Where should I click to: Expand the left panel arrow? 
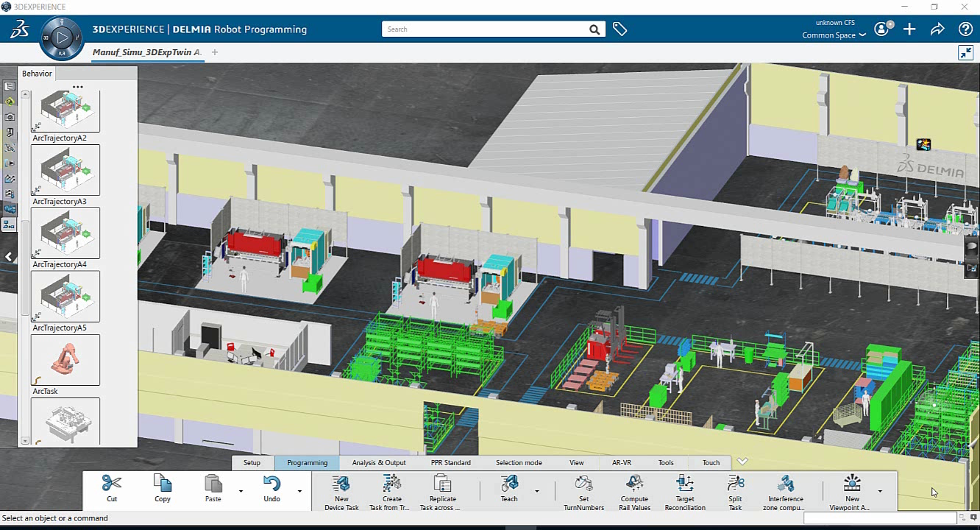(9, 257)
